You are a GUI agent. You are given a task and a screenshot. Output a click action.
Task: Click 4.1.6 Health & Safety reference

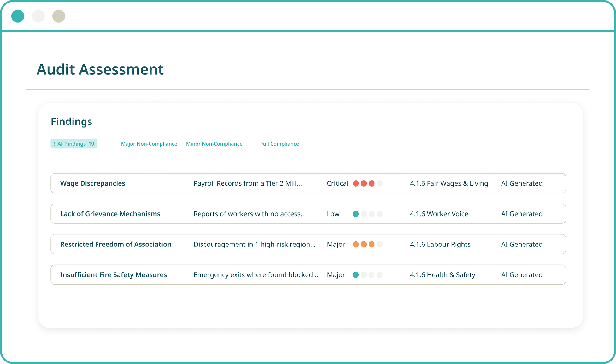coord(443,275)
